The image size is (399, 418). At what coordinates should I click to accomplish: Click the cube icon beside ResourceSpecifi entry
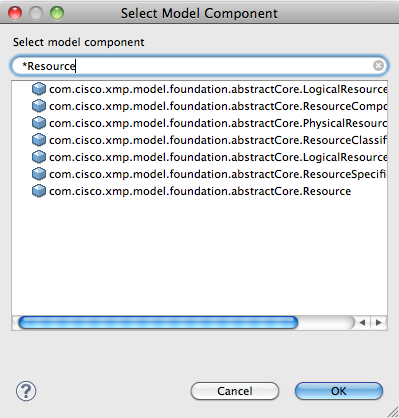[x=39, y=174]
